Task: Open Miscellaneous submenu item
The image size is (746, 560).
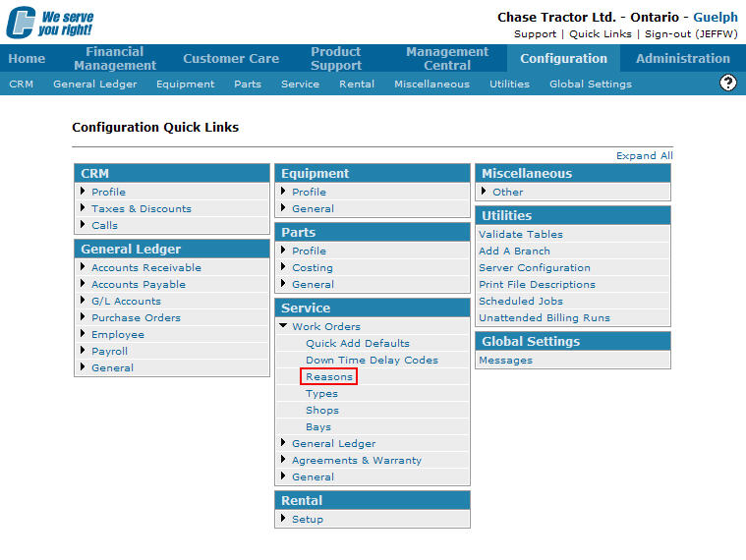Action: pos(432,84)
